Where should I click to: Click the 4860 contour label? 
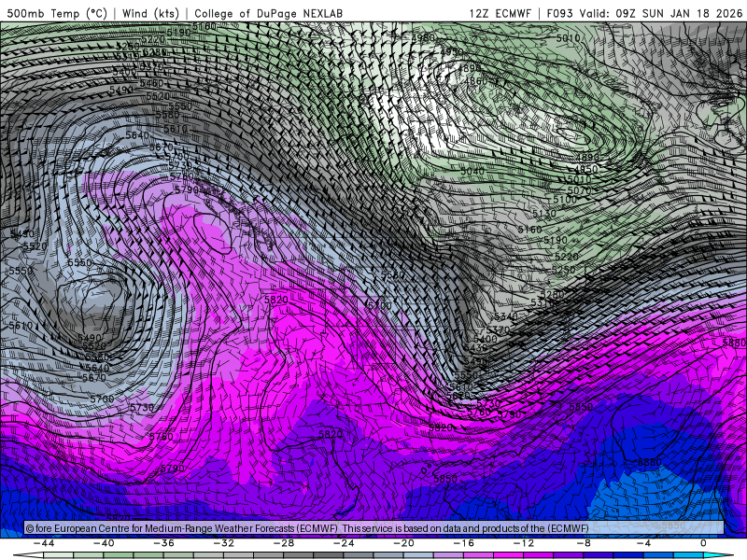click(x=476, y=81)
